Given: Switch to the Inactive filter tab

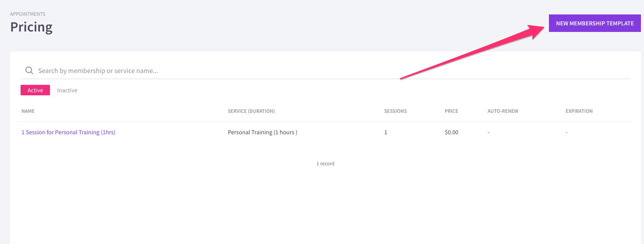Looking at the screenshot, I should point(67,90).
